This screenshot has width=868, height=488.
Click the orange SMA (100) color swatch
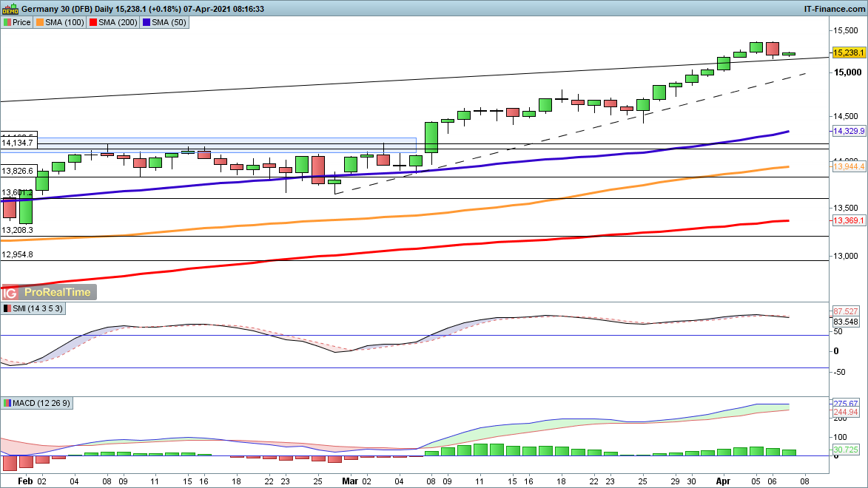(x=40, y=22)
